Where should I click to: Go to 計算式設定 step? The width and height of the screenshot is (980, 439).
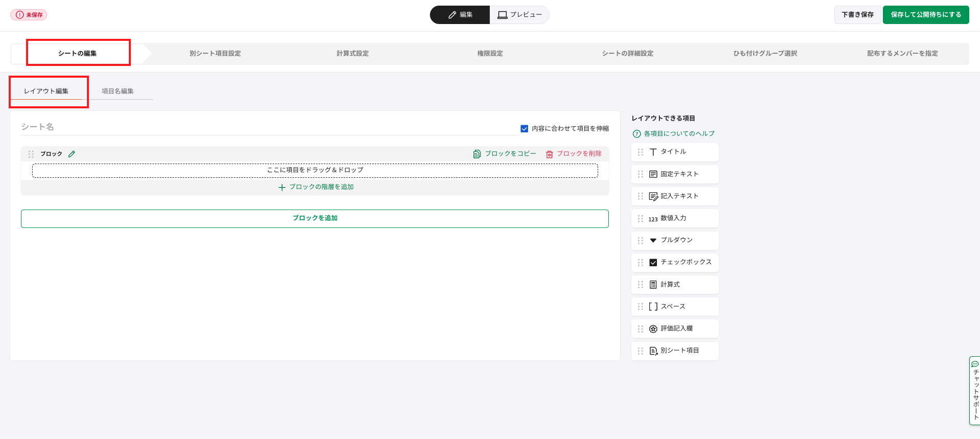[x=352, y=54]
